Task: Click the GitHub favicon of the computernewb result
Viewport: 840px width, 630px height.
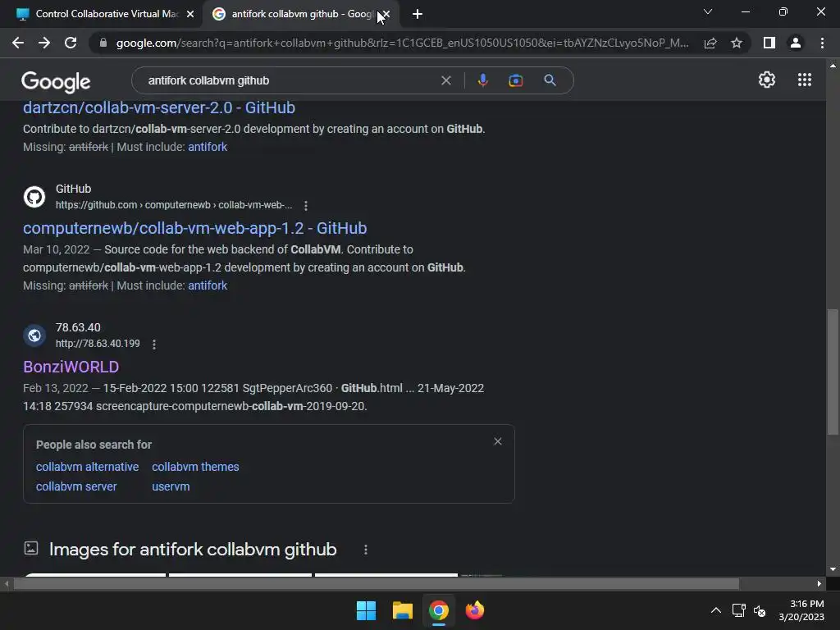Action: 34,197
